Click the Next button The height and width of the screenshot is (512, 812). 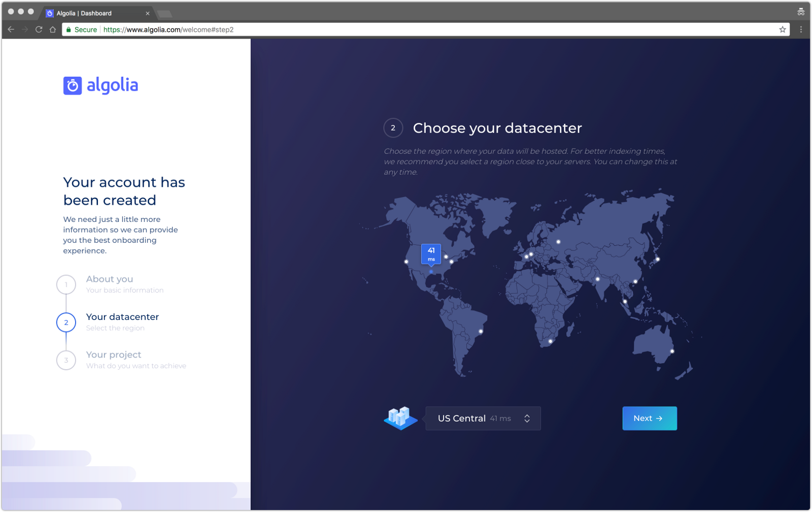pyautogui.click(x=650, y=419)
